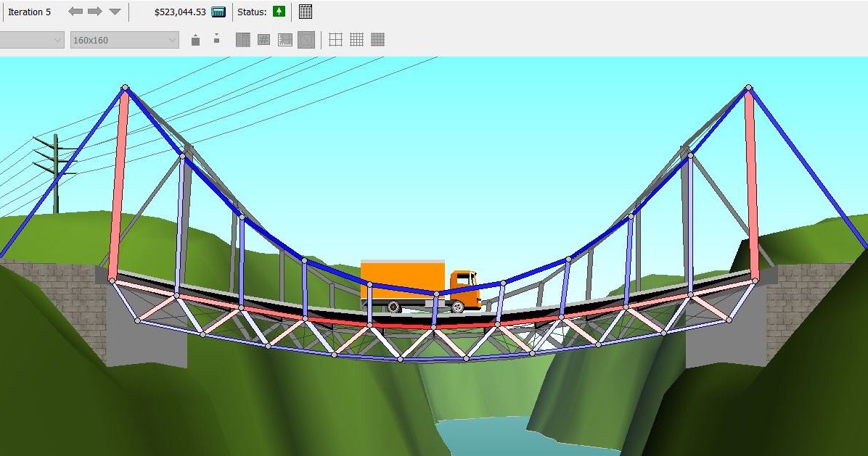Click the $523,044.53 cost value
Viewport: 868px width, 456px height.
[x=181, y=12]
